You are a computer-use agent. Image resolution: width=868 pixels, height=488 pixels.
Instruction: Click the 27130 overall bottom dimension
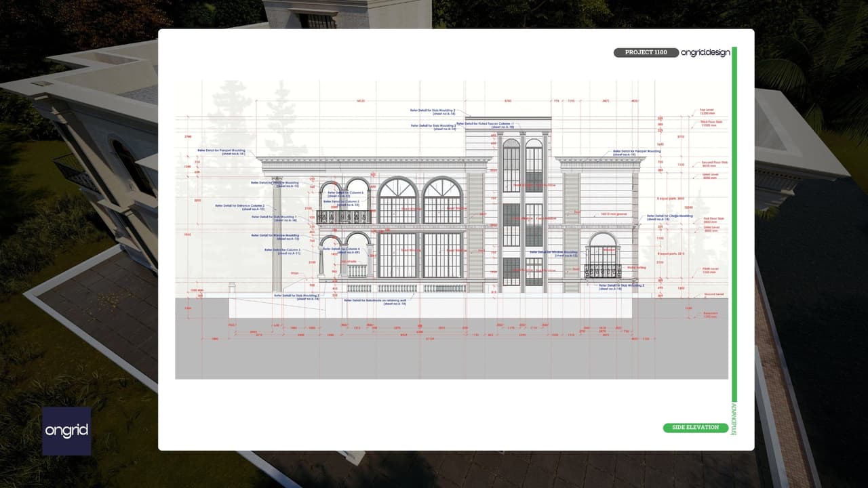(429, 338)
